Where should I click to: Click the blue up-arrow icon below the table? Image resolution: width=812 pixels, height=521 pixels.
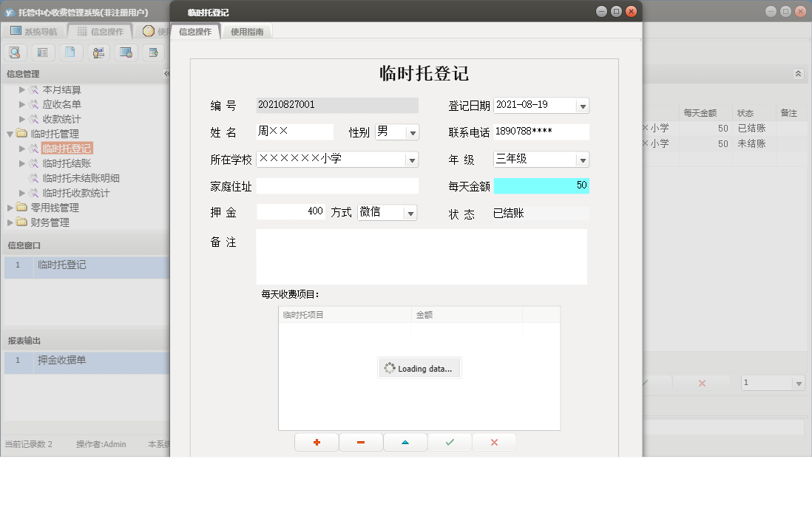pos(405,442)
